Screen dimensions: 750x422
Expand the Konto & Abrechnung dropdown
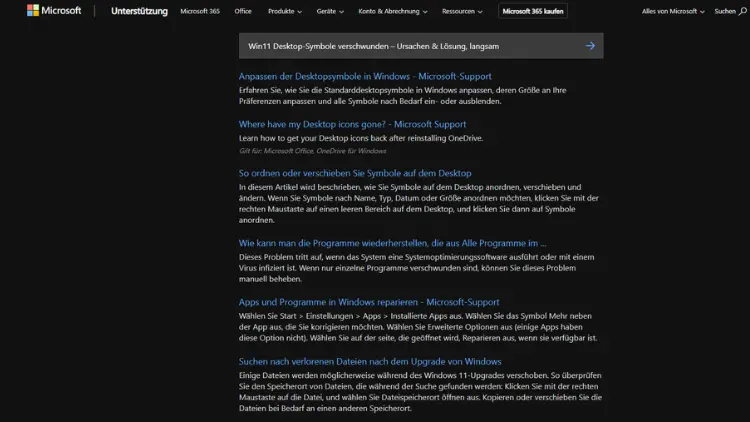point(393,11)
